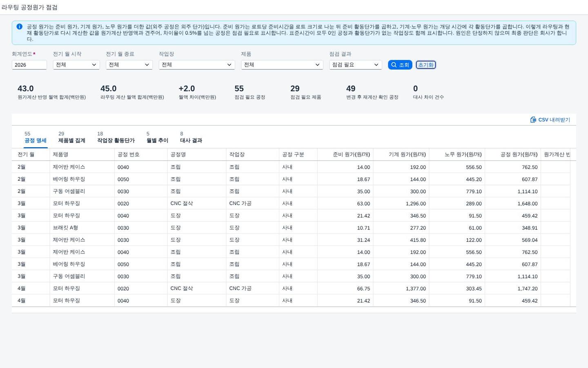Expand the 제품 filter dropdown
The image size is (588, 368).
(282, 65)
